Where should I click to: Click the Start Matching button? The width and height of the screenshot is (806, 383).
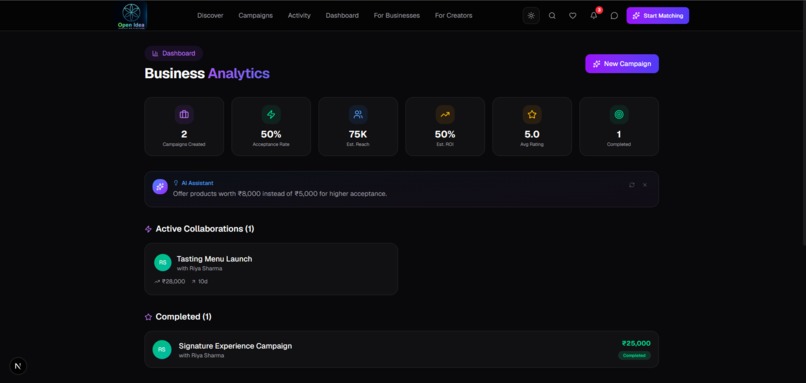(x=657, y=15)
